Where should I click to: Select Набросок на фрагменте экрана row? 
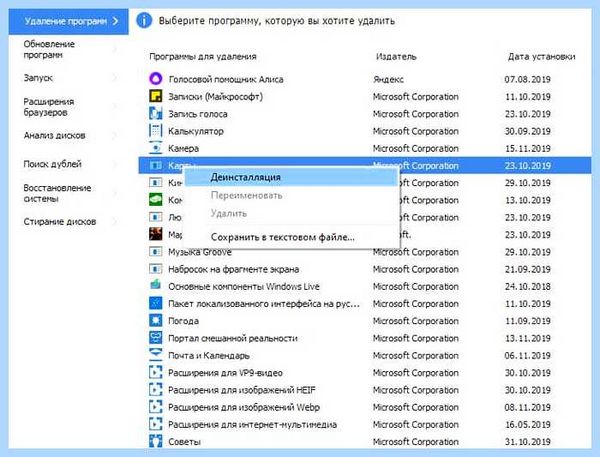coord(365,269)
